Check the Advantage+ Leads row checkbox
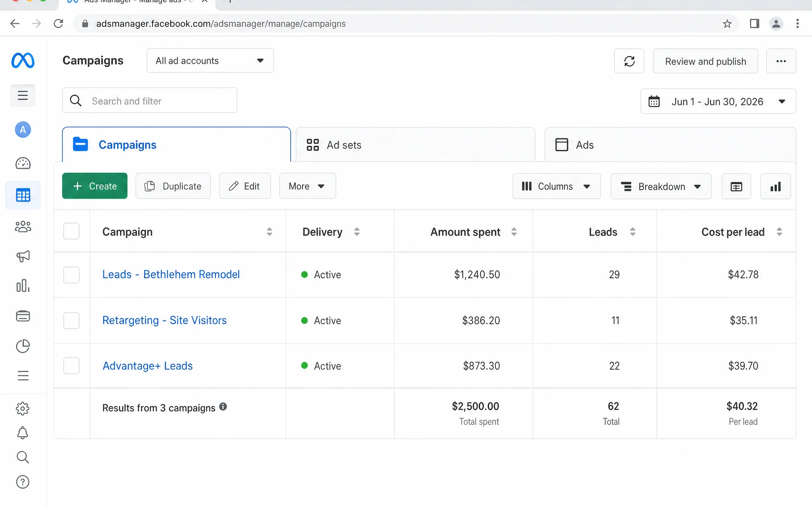 (71, 366)
